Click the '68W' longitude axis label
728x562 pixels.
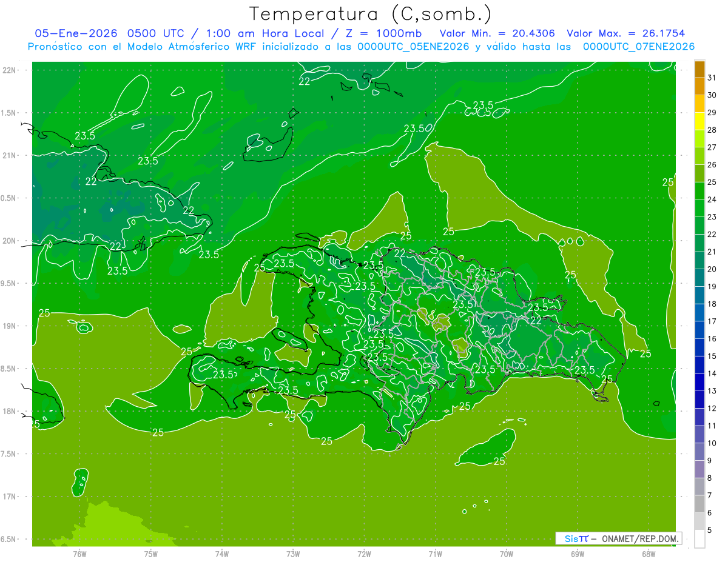[648, 554]
